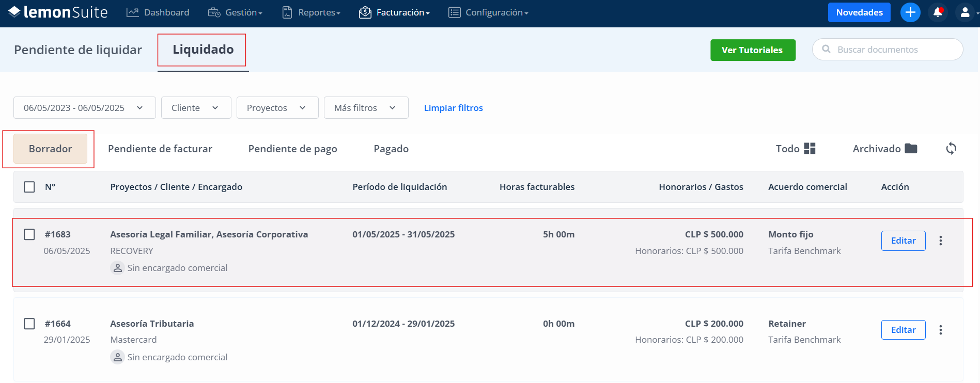The image size is (980, 383).
Task: Click the 'Mastercard' client name
Action: point(133,340)
